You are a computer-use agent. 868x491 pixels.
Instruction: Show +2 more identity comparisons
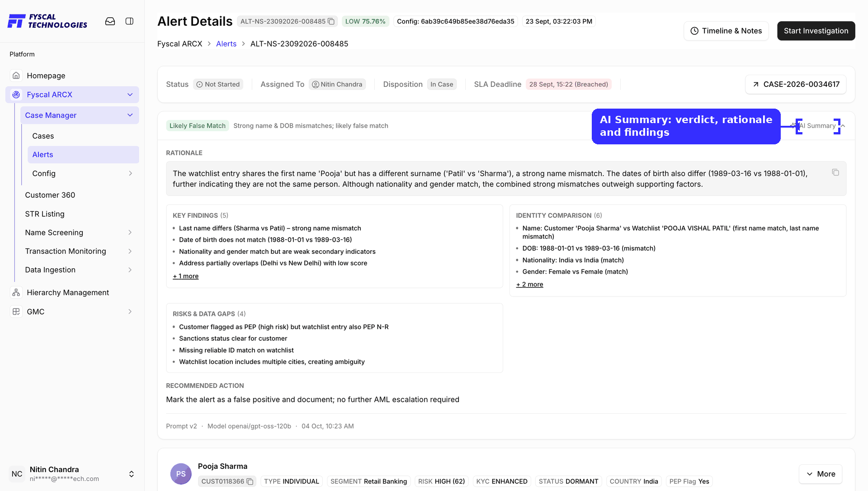(529, 284)
